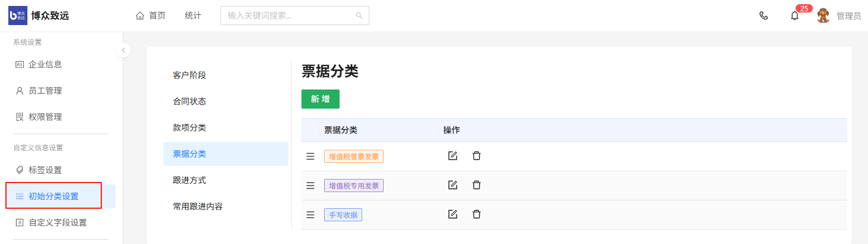Viewport: 868px width, 244px height.
Task: Select the 跟进方式 category tab
Action: (189, 180)
